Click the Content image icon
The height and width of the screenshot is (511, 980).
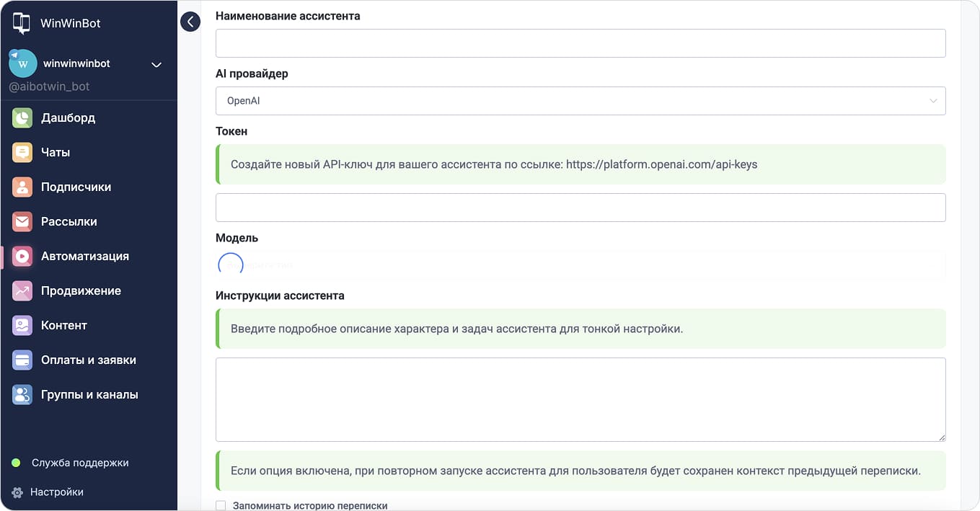tap(22, 325)
